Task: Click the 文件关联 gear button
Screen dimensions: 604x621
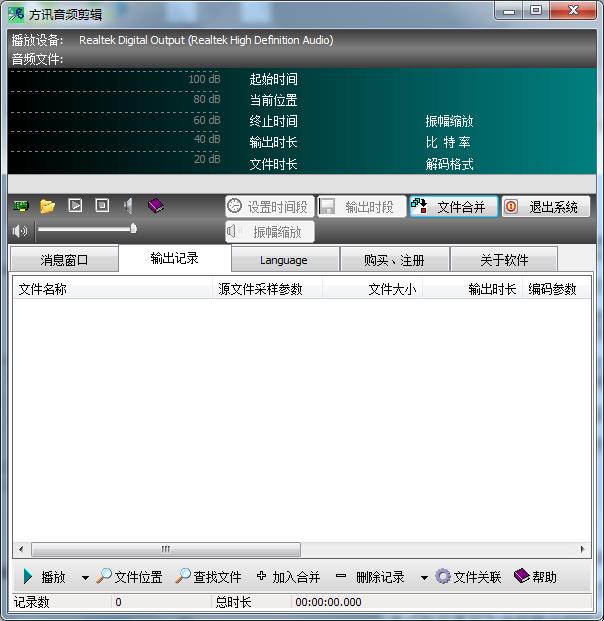Action: click(468, 577)
